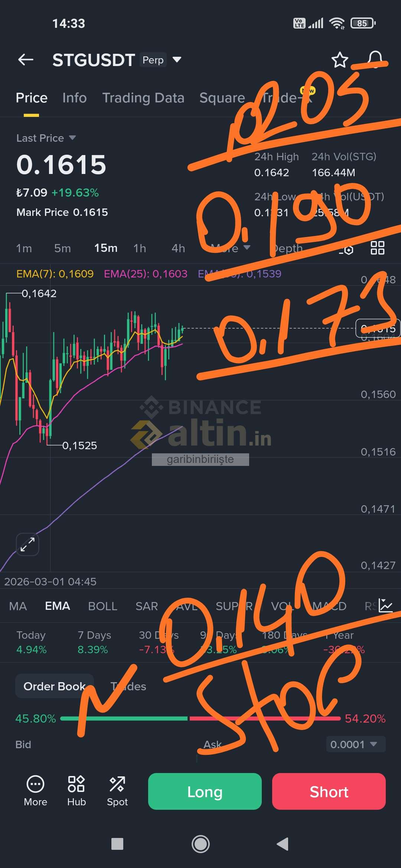Tap the back arrow icon

click(x=26, y=60)
